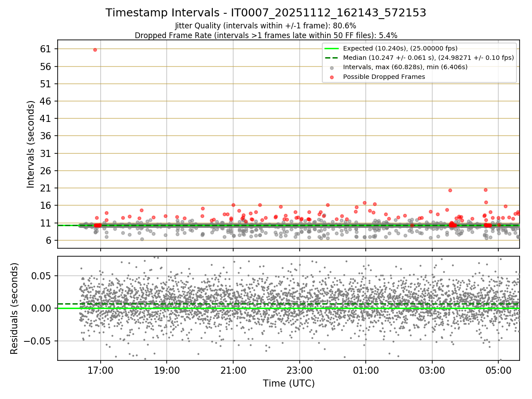Select the Dropped Frame Rate 5.4% subtitle
The image size is (532, 399).
266,35
